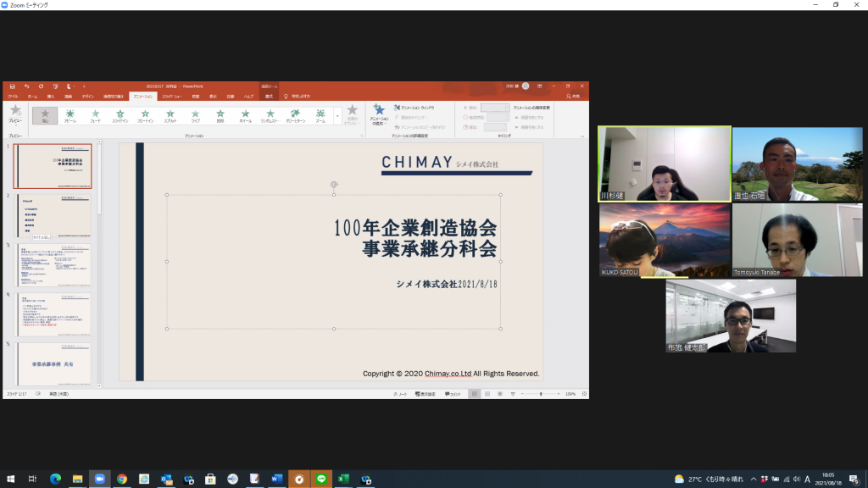
Task: Click the Display Settings (表示設定) button
Action: pos(426,394)
